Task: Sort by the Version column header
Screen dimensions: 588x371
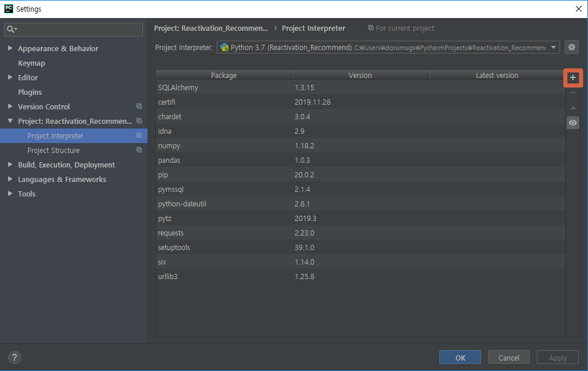Action: pos(360,75)
